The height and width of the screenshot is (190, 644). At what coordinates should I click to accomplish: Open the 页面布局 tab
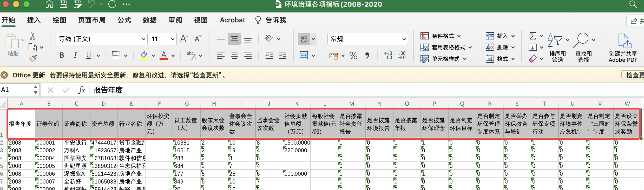pyautogui.click(x=92, y=20)
